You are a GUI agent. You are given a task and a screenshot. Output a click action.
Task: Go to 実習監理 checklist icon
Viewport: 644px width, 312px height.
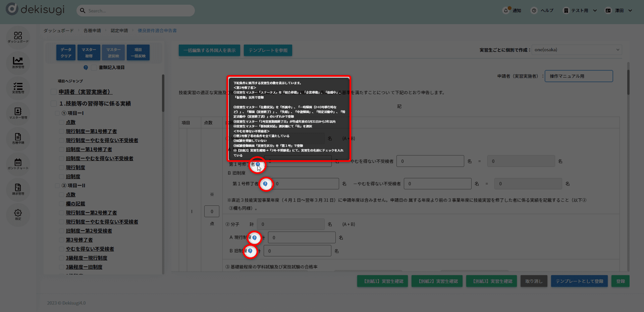click(18, 88)
